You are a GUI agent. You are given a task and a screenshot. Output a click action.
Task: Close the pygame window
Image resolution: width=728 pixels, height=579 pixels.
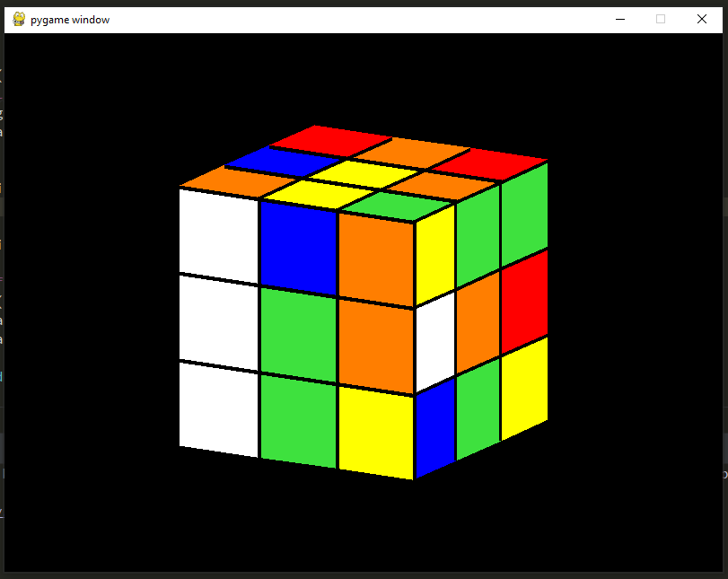pos(701,19)
